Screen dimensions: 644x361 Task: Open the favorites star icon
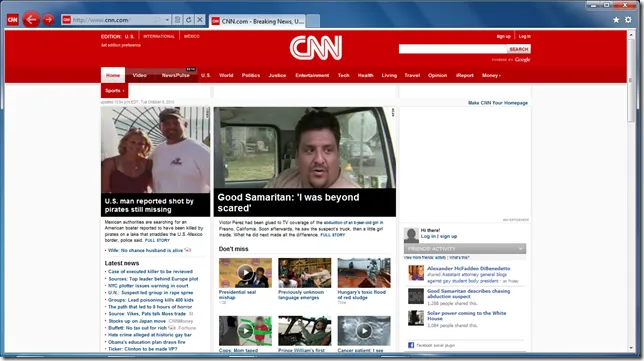(616, 20)
